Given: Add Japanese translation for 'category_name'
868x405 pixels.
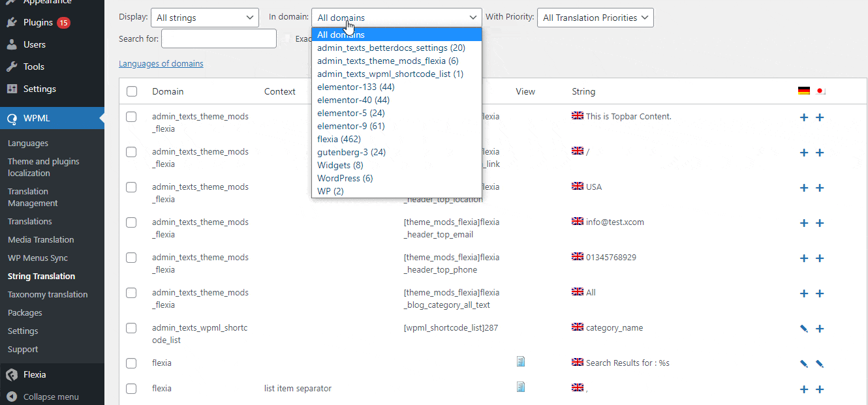Looking at the screenshot, I should (x=820, y=329).
